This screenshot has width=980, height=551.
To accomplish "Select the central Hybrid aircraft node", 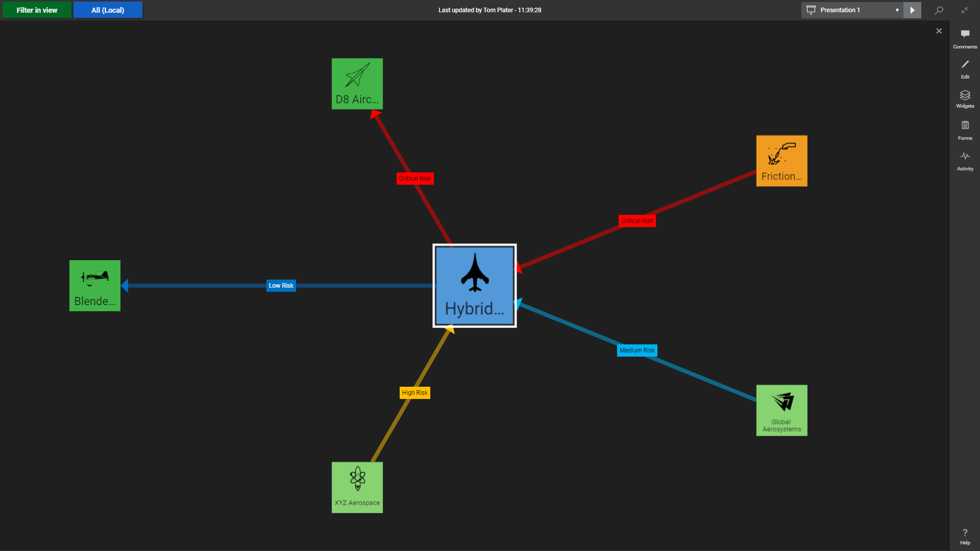I will pos(475,286).
